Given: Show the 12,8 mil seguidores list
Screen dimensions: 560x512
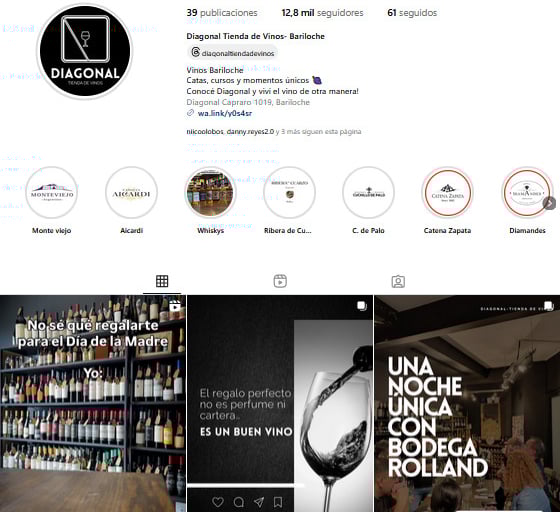Looking at the screenshot, I should [322, 13].
